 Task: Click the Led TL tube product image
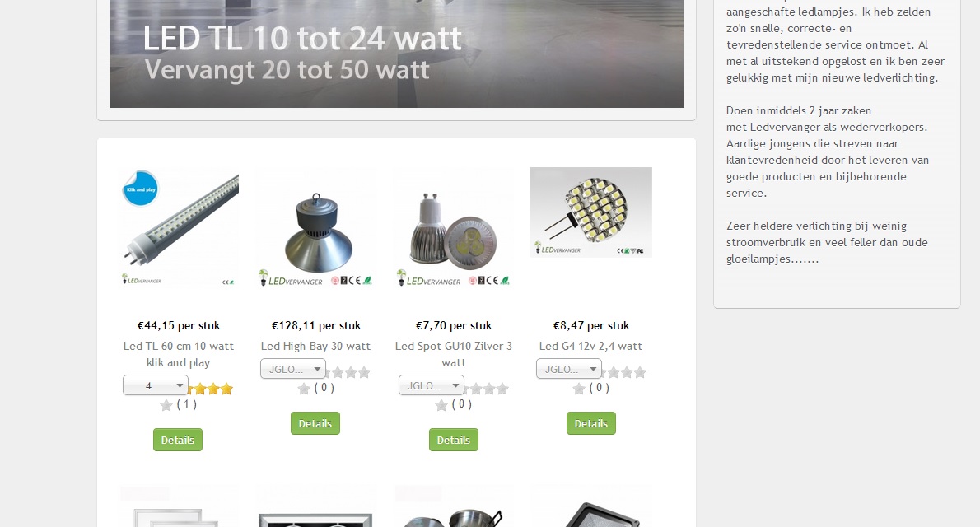pos(179,227)
